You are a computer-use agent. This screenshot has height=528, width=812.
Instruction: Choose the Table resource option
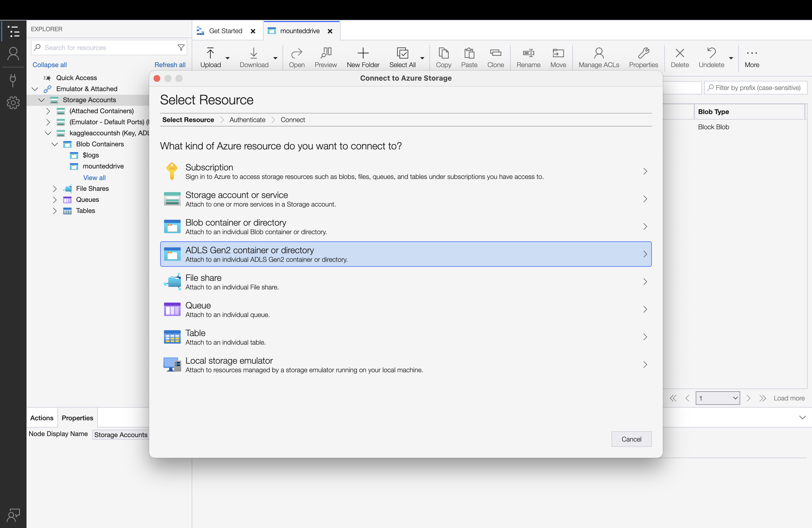pyautogui.click(x=406, y=337)
